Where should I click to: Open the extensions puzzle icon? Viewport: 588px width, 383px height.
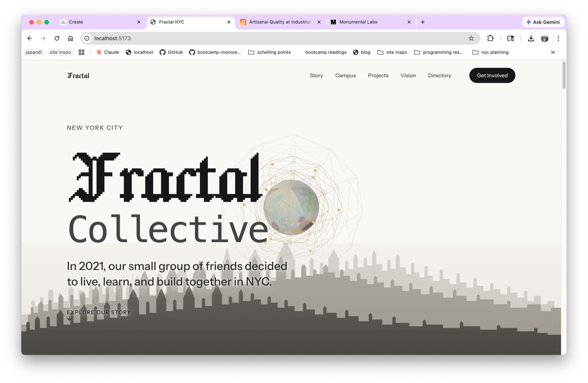[x=490, y=38]
